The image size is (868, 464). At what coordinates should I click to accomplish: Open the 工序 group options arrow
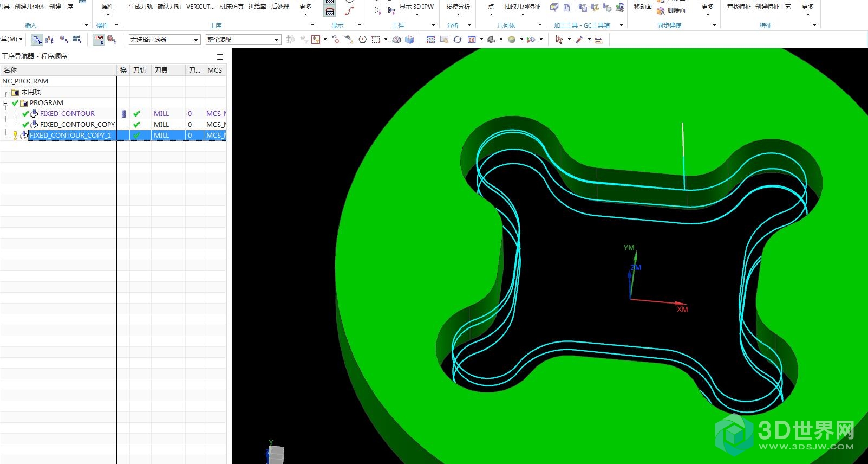[x=312, y=25]
